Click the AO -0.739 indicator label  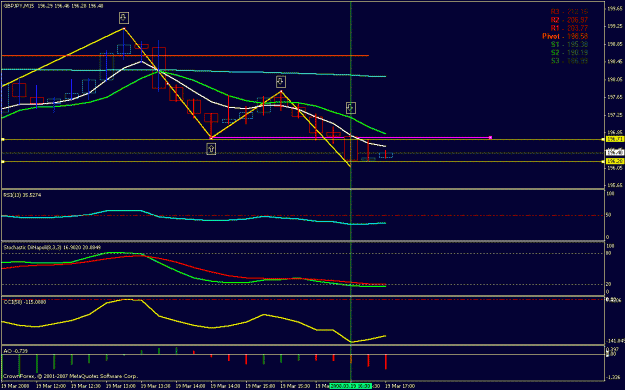[16, 351]
